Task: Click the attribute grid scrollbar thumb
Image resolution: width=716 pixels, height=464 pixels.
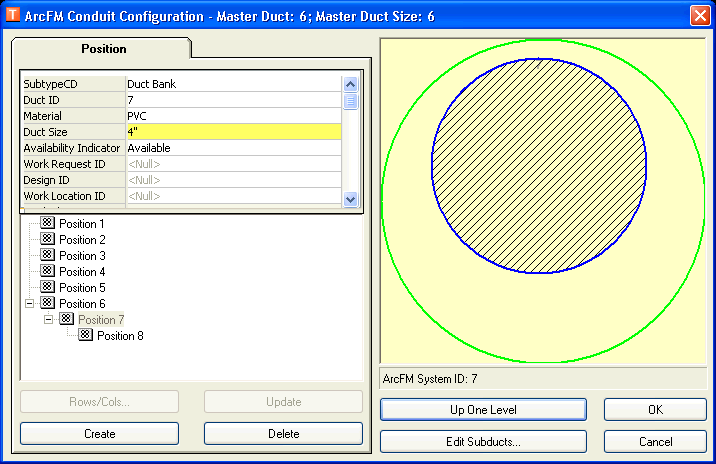Action: [350, 101]
